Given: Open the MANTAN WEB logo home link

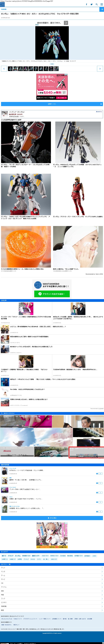Looking at the screenshot, I should click(x=2, y=4).
